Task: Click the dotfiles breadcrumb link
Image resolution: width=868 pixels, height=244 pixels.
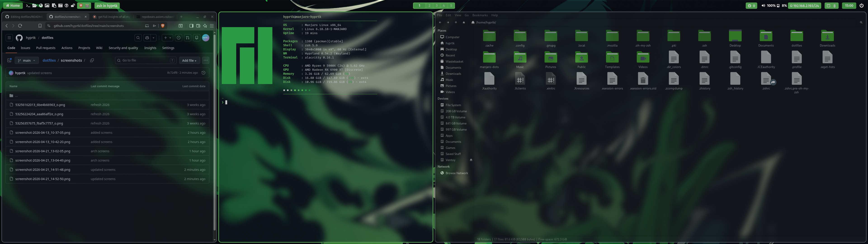Action: click(x=49, y=60)
